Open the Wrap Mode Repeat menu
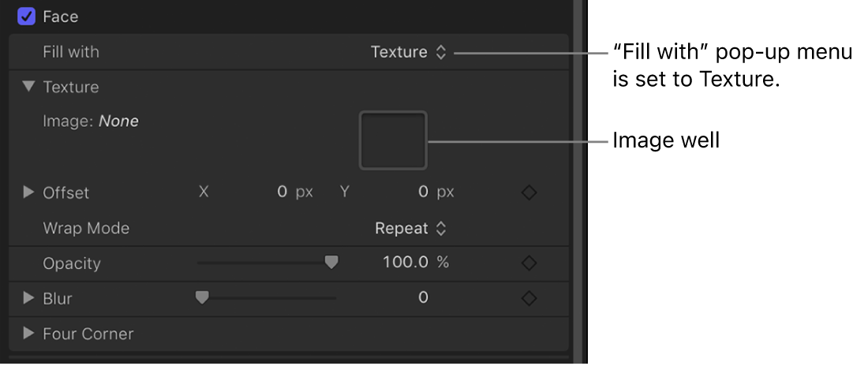This screenshot has width=868, height=366. tap(410, 228)
